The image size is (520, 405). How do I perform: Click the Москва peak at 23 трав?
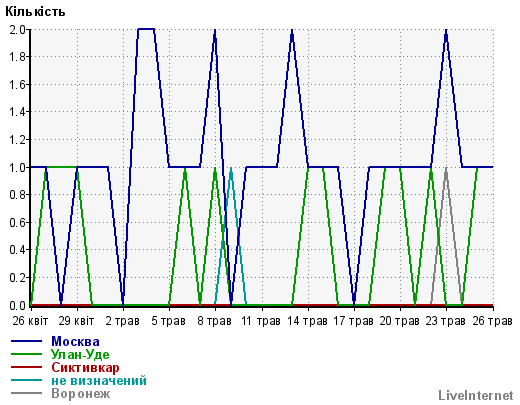tap(446, 31)
